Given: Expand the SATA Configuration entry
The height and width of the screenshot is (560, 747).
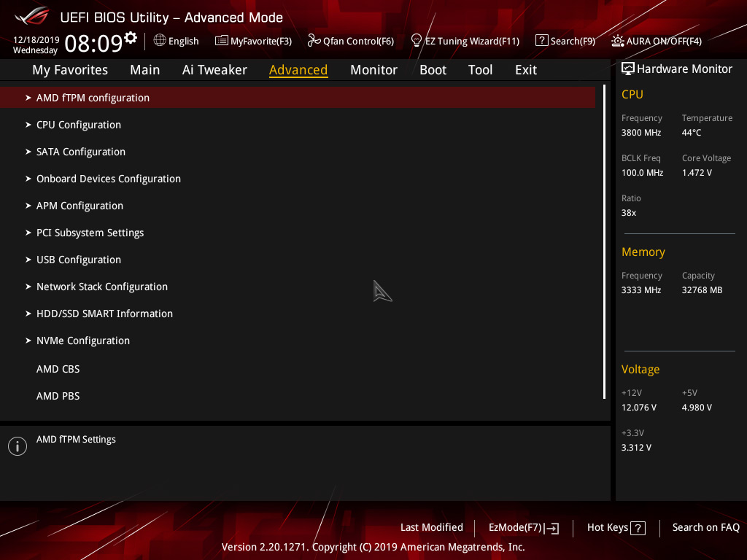Looking at the screenshot, I should click(x=80, y=152).
